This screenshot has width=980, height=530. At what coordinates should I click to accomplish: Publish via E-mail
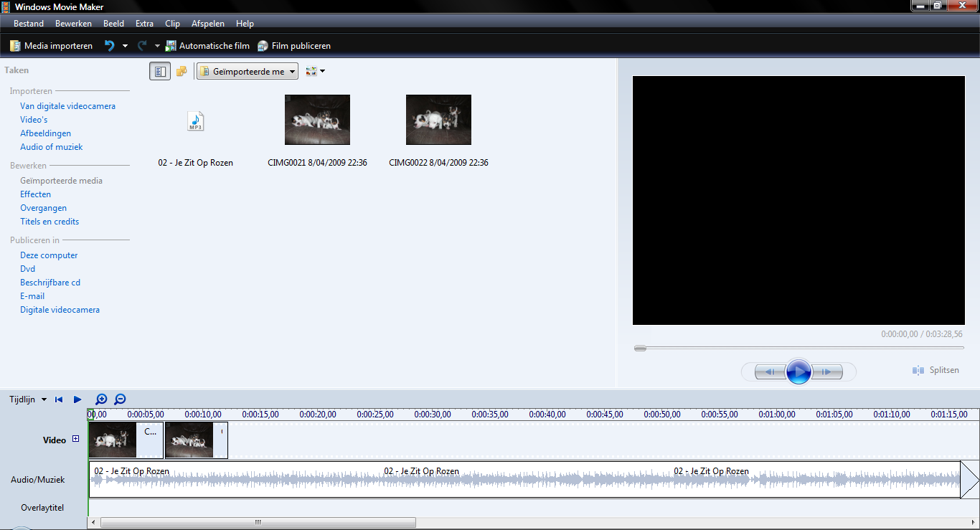coord(32,296)
